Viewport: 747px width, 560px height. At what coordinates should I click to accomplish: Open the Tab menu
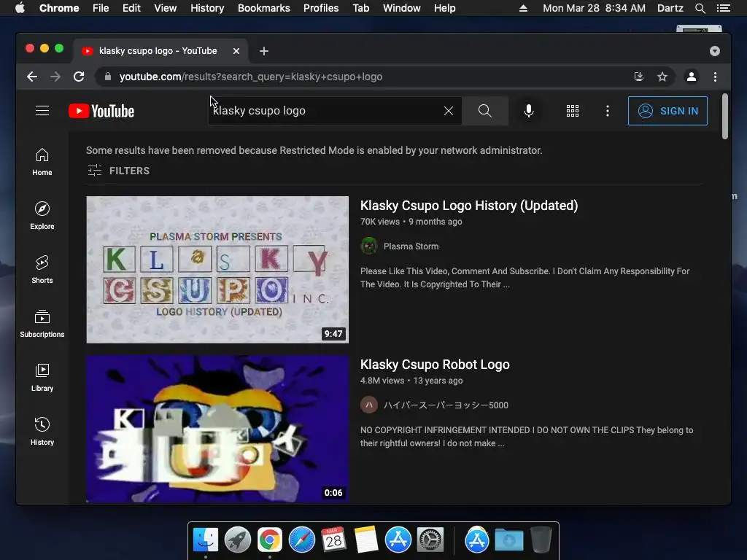tap(361, 8)
